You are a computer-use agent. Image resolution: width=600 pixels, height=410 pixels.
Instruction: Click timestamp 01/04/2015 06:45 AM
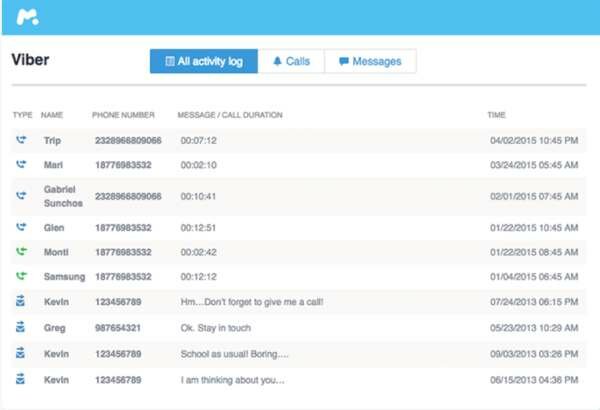tap(534, 277)
